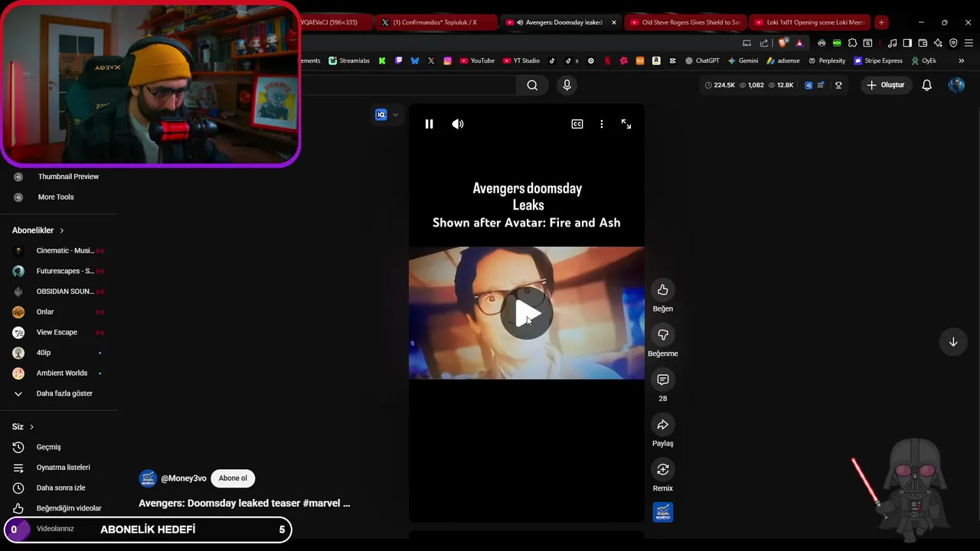Click the YouTube search magnifier button
The height and width of the screenshot is (551, 980).
pyautogui.click(x=532, y=86)
